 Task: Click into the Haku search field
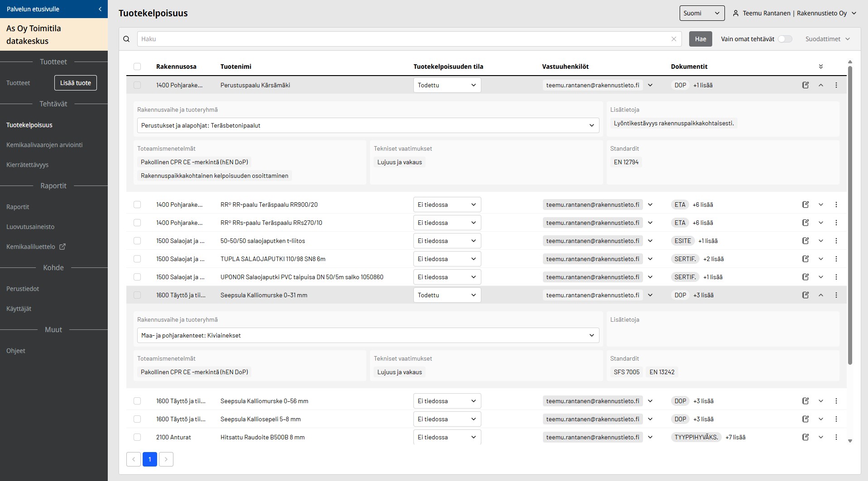click(x=403, y=39)
